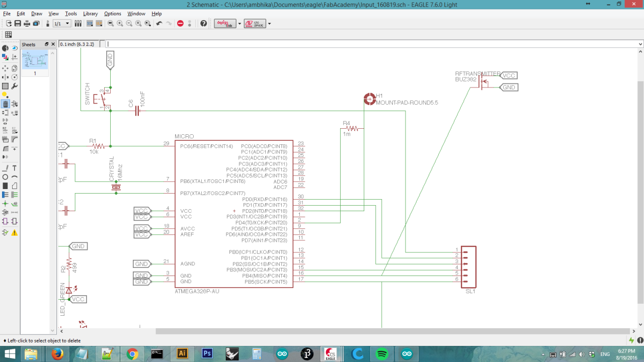644x362 pixels.
Task: Select the Show (eye) tool
Action: coord(14,48)
